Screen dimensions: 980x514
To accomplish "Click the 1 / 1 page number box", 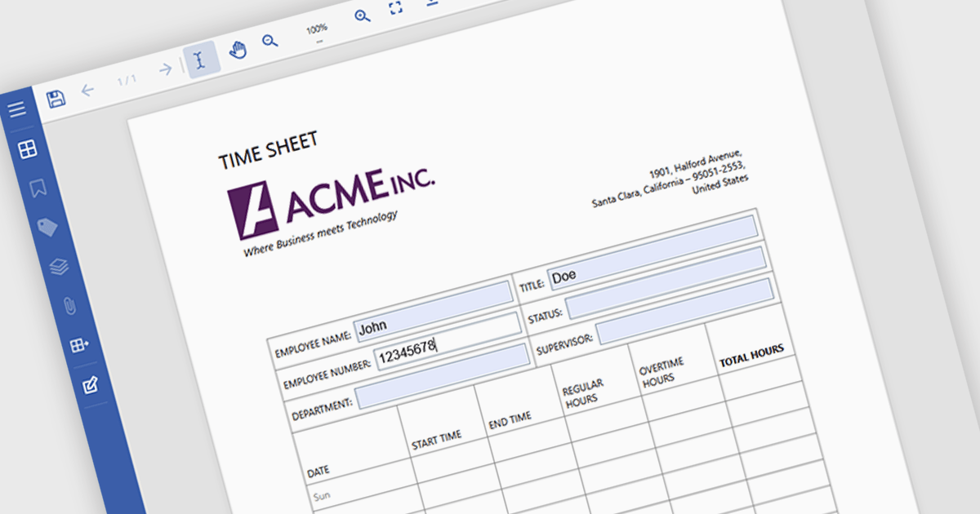I will (127, 80).
